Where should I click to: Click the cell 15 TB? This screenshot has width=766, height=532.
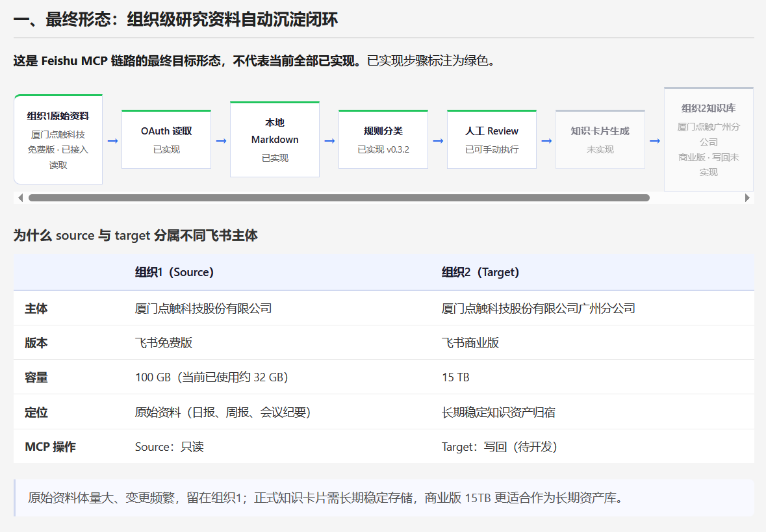click(x=456, y=377)
